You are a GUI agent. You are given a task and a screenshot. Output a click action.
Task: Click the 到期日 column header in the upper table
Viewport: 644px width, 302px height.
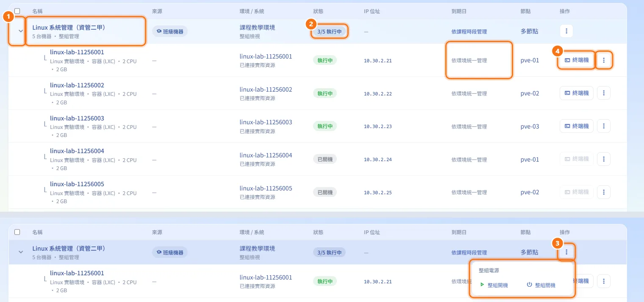pyautogui.click(x=459, y=11)
